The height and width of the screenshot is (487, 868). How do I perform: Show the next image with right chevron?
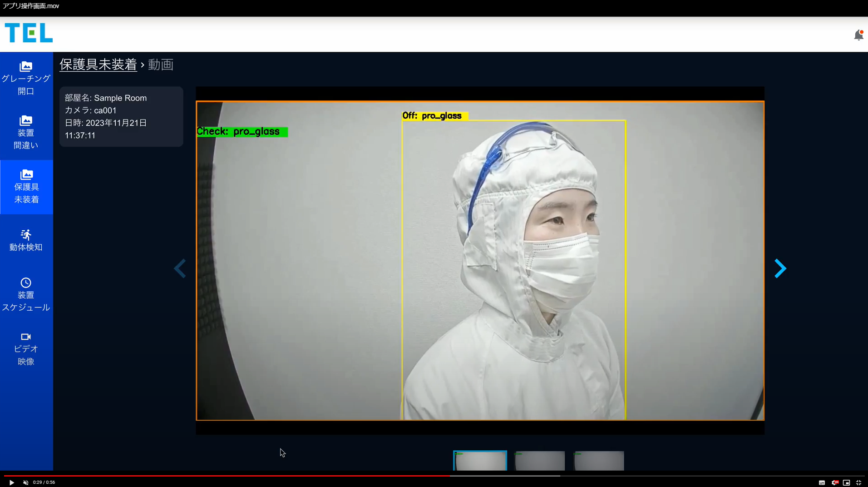(x=780, y=268)
